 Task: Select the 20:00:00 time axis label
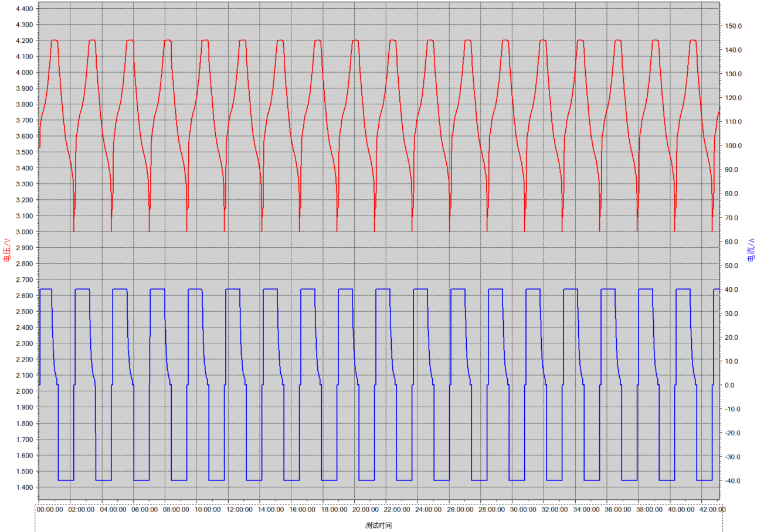365,510
